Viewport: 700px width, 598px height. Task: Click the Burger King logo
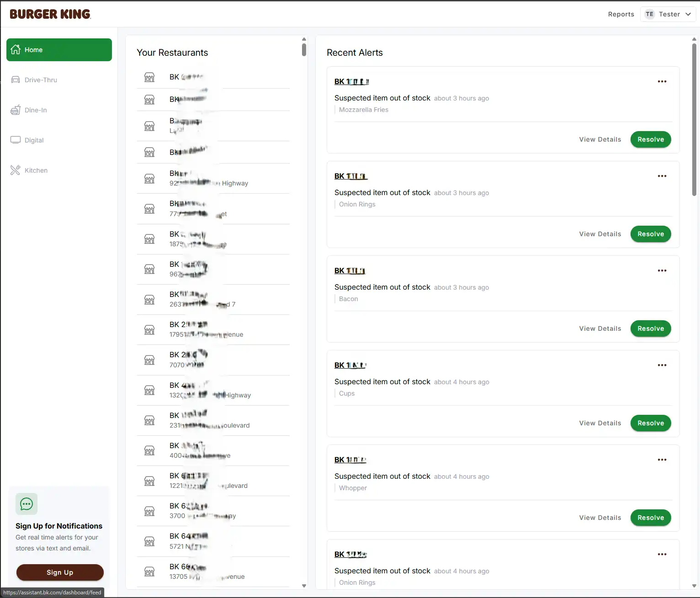point(50,14)
